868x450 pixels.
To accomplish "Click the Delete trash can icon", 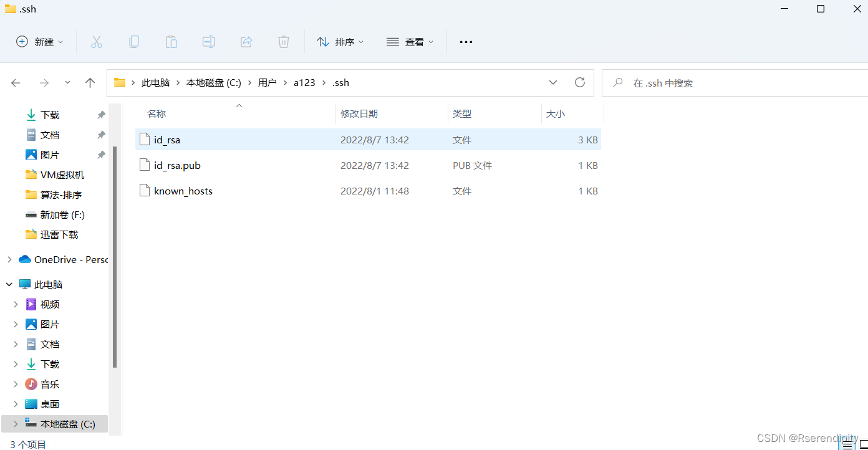I will 284,42.
